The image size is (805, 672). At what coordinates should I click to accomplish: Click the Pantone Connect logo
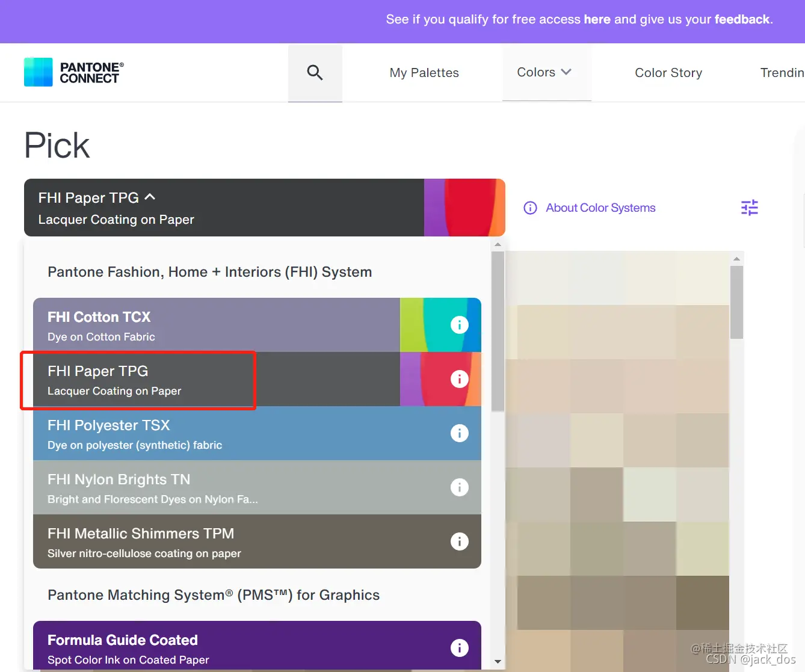(x=74, y=72)
